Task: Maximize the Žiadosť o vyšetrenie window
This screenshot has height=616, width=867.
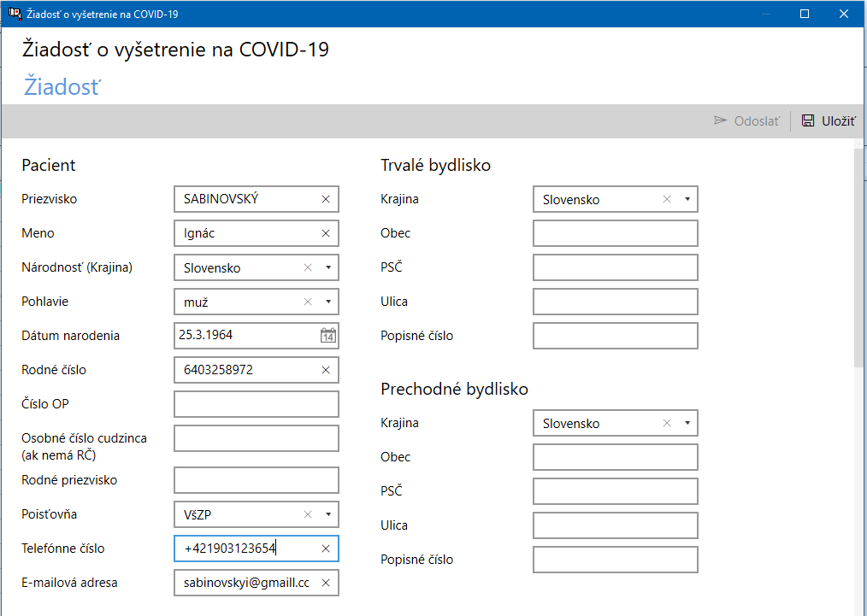Action: (805, 14)
